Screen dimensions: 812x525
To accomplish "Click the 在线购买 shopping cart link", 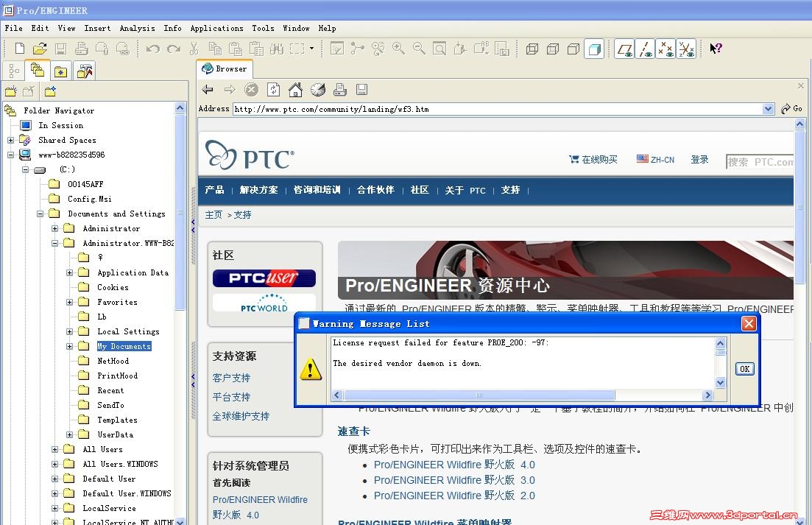I will tap(593, 160).
